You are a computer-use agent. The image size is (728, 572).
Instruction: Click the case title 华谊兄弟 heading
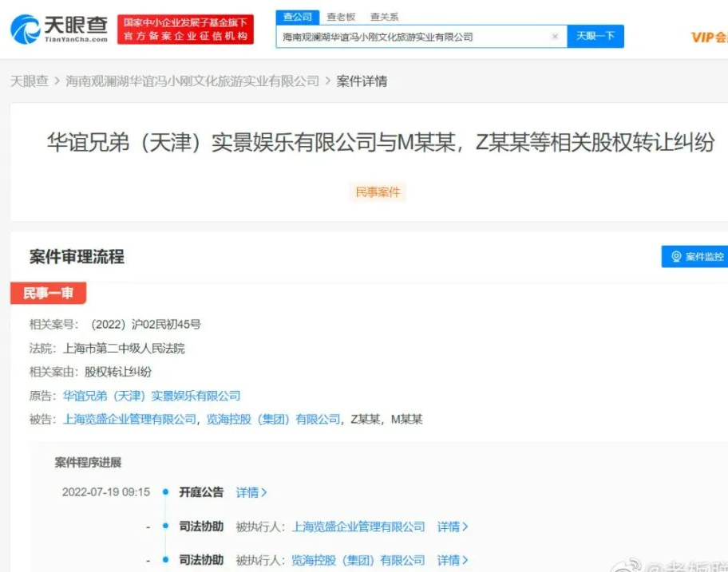[381, 142]
